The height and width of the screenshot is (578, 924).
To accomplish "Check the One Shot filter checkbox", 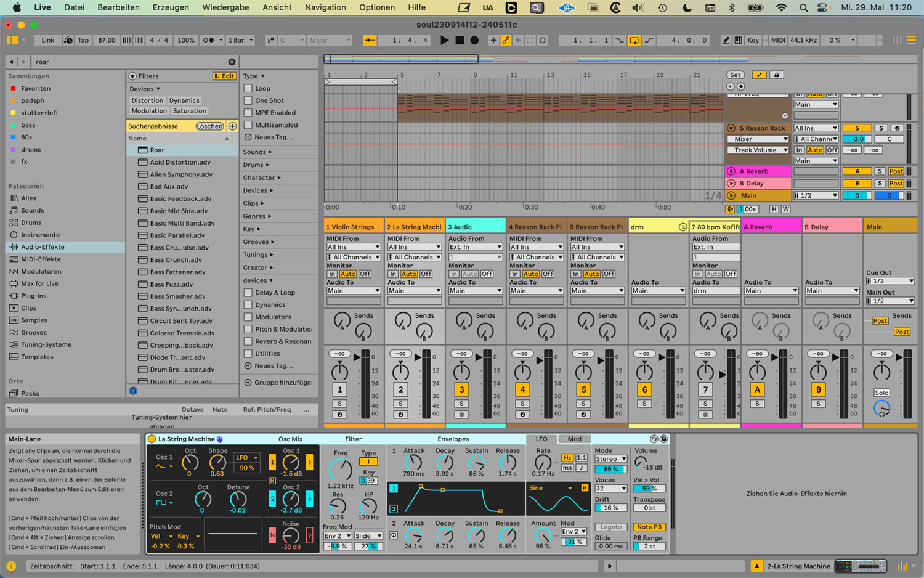I will 248,100.
